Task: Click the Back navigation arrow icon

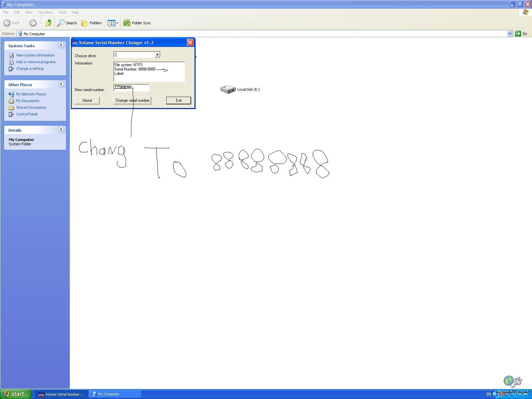Action: pyautogui.click(x=7, y=23)
